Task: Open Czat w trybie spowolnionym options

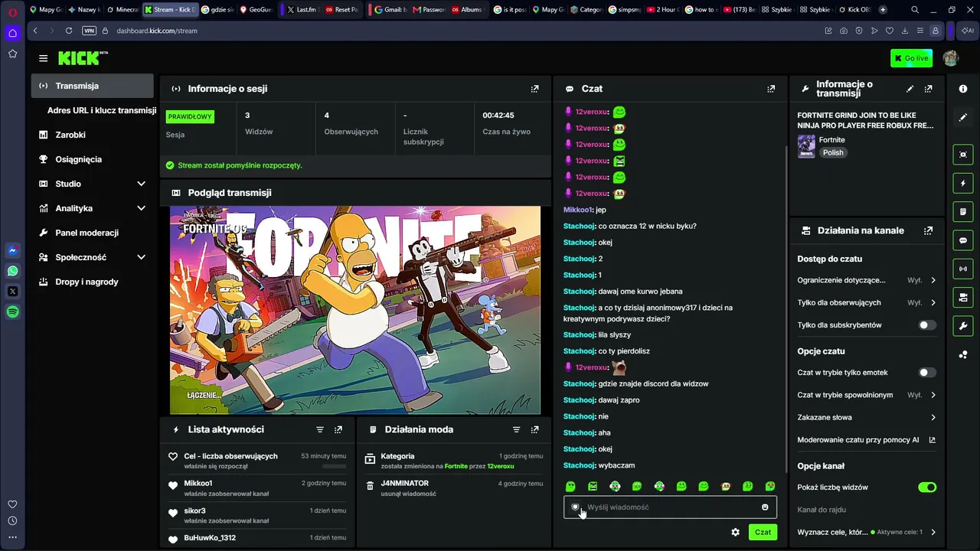Action: coord(867,395)
